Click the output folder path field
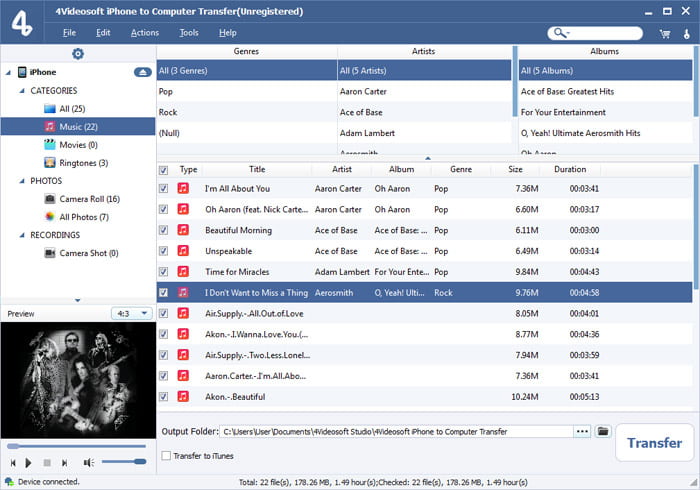This screenshot has width=700, height=490. (x=396, y=432)
